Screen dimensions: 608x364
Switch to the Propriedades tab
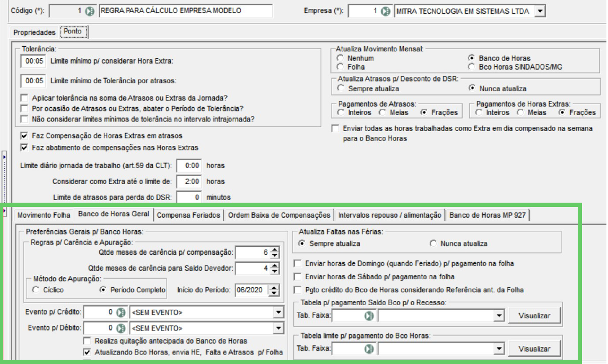[x=34, y=32]
